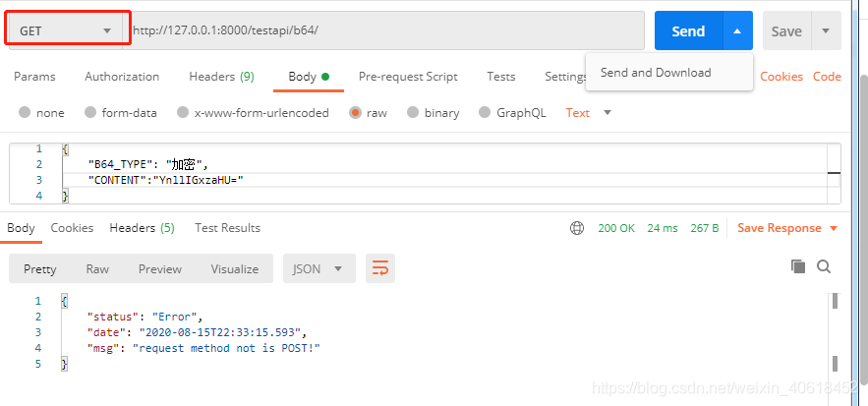Switch response view to Pretty
The height and width of the screenshot is (406, 868).
coord(40,269)
